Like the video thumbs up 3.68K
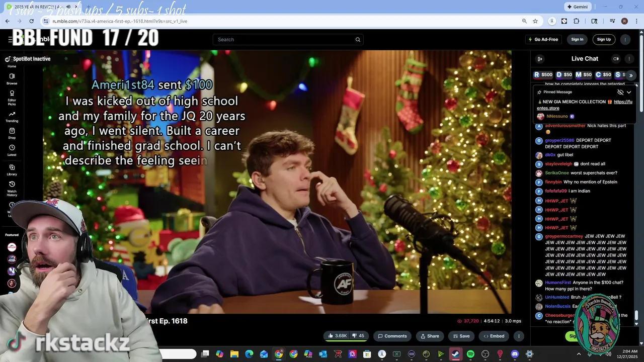 pyautogui.click(x=337, y=336)
